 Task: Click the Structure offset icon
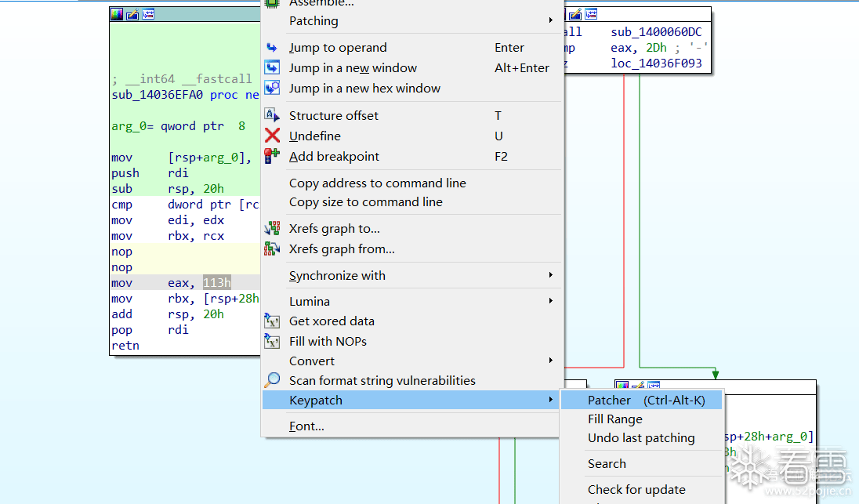coord(272,115)
